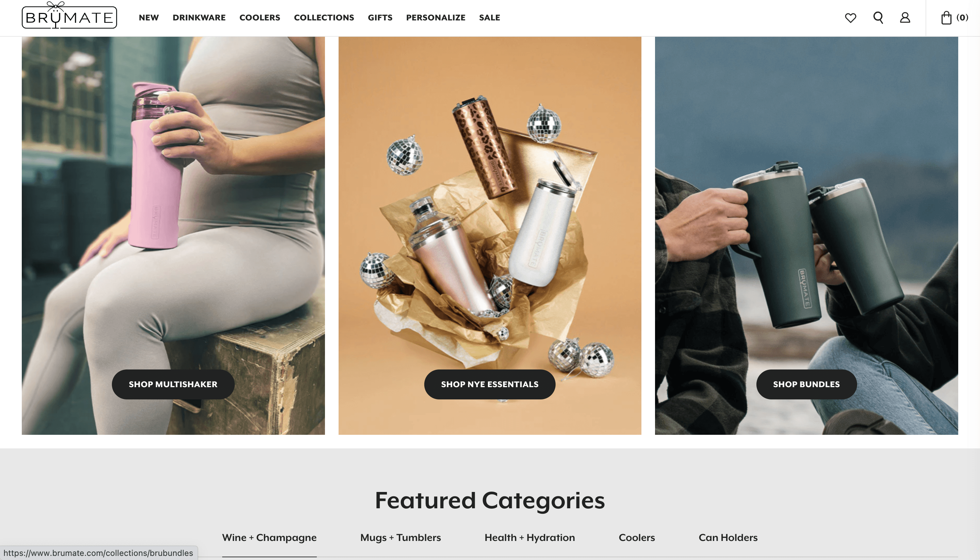
Task: Open search with the magnifier icon
Action: pyautogui.click(x=878, y=18)
